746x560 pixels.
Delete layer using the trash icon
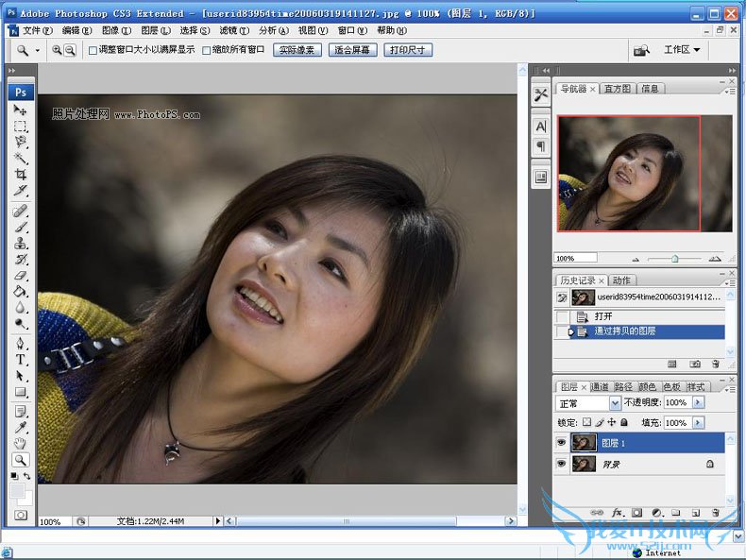click(715, 512)
